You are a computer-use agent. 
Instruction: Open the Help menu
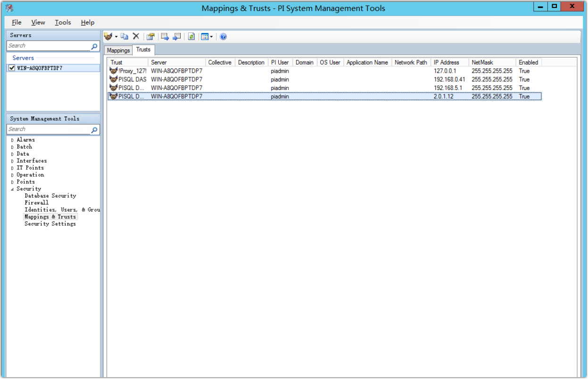(88, 22)
